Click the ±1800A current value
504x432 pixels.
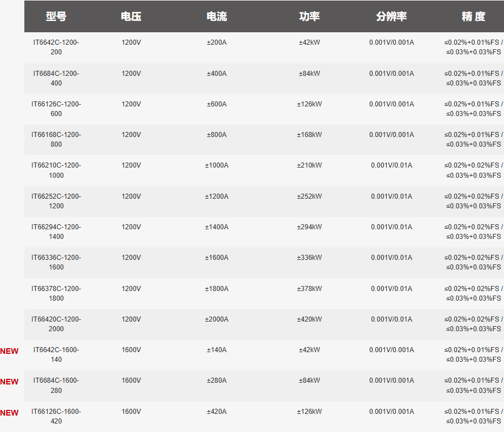(x=217, y=289)
